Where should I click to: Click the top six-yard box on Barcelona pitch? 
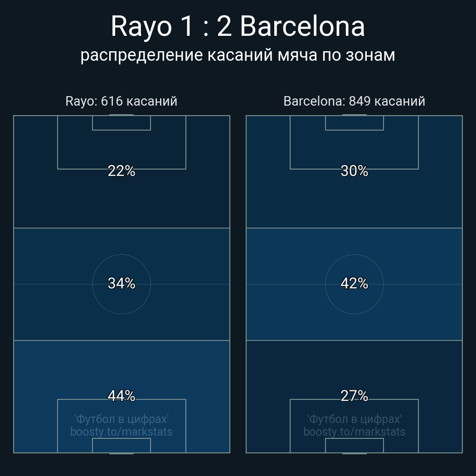(354, 123)
